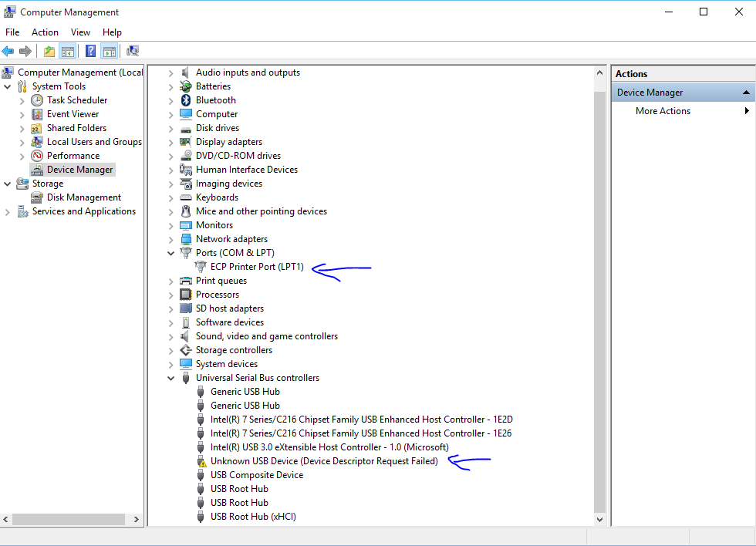Select the Host Controller - 1E2D entry
Image resolution: width=756 pixels, height=546 pixels.
[x=362, y=420]
